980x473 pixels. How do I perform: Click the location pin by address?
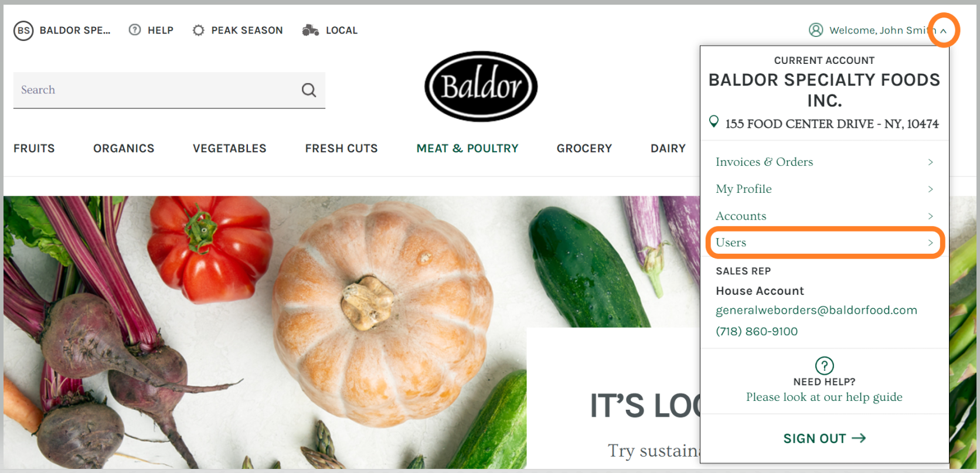[714, 122]
